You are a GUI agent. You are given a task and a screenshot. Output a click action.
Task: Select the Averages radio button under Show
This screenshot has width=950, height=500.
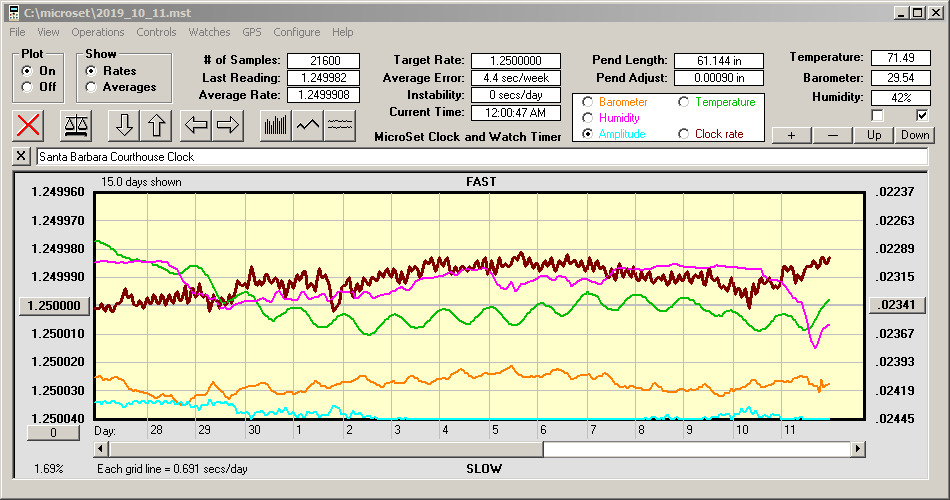coord(92,87)
